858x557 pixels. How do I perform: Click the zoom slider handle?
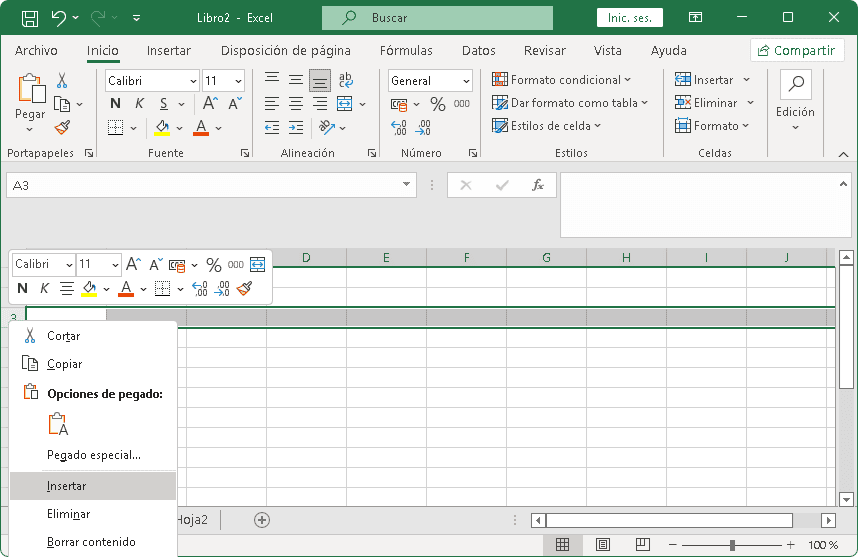pyautogui.click(x=732, y=545)
